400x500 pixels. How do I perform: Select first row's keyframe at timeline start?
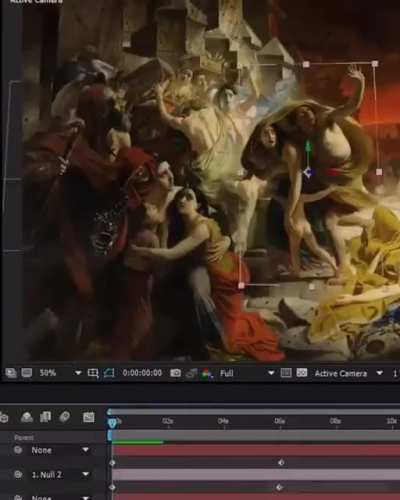pyautogui.click(x=112, y=463)
